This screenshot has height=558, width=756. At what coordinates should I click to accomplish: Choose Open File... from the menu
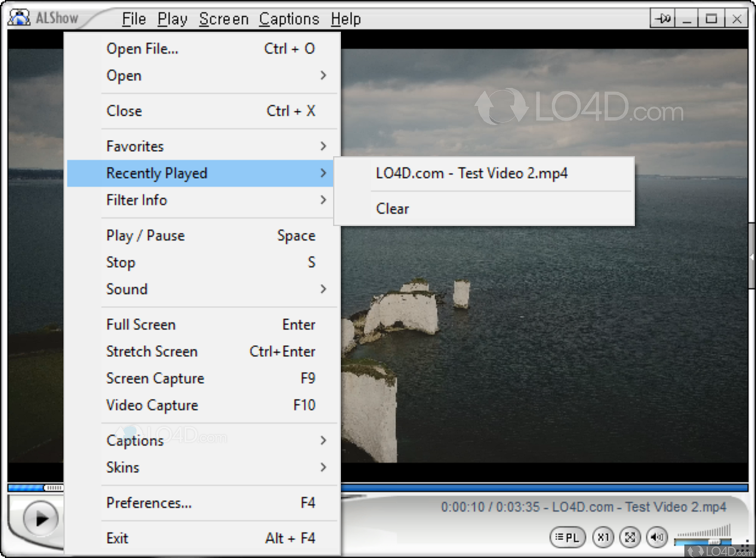202,49
